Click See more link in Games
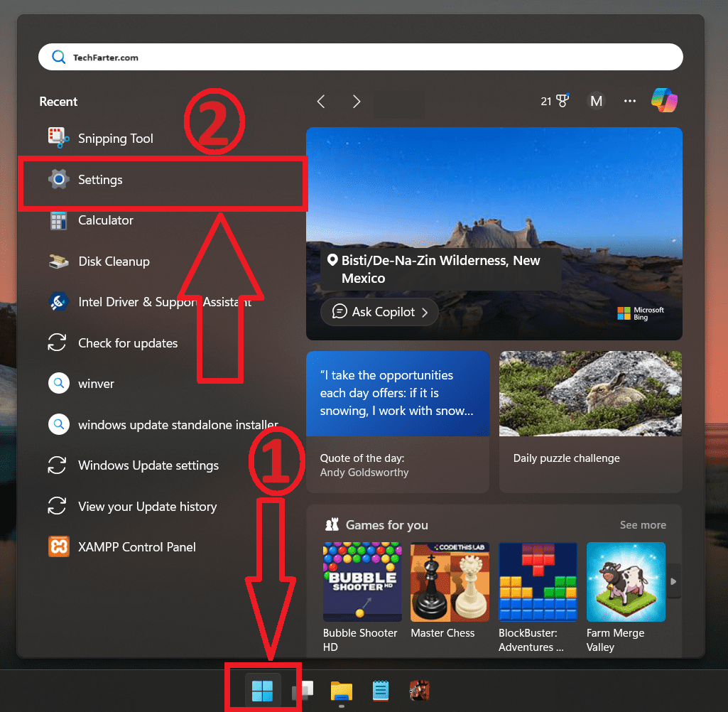 click(x=643, y=525)
